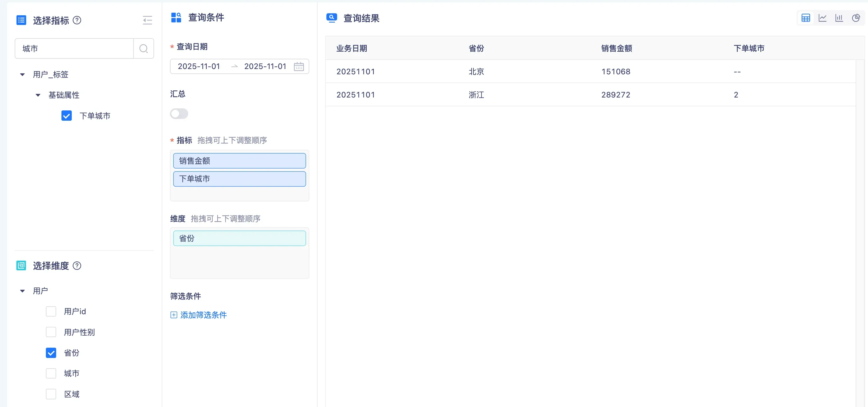
Task: Select the 销售金额 indicator tag
Action: coord(239,161)
